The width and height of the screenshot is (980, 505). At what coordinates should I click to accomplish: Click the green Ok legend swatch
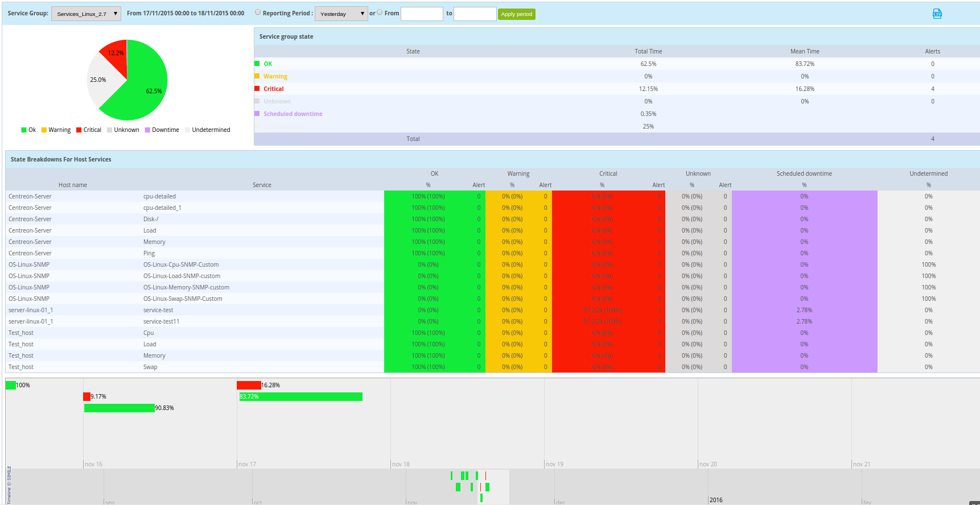point(24,130)
